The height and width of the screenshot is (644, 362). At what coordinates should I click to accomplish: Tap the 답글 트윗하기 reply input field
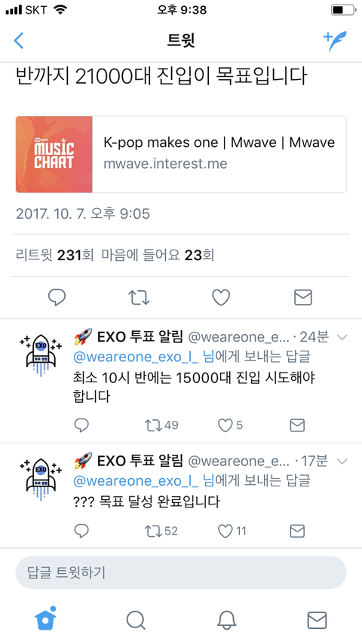[181, 572]
